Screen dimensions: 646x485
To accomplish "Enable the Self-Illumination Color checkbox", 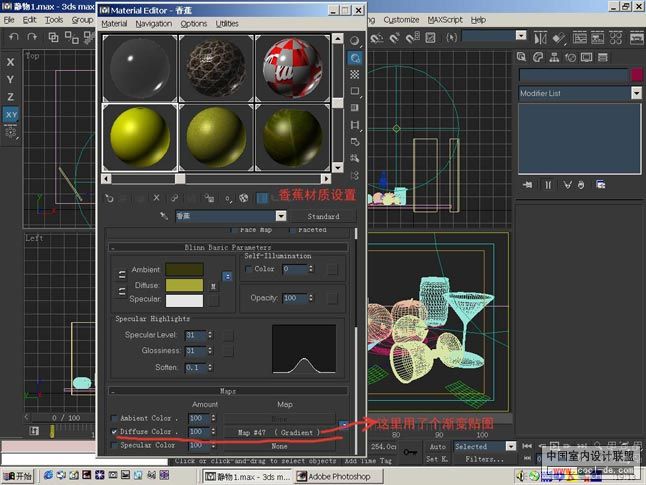I will point(249,269).
